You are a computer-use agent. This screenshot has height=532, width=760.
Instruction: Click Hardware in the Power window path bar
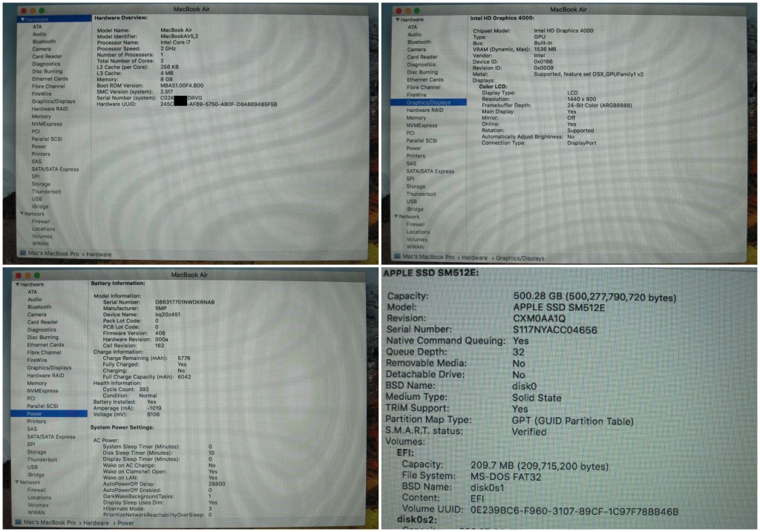click(x=96, y=523)
